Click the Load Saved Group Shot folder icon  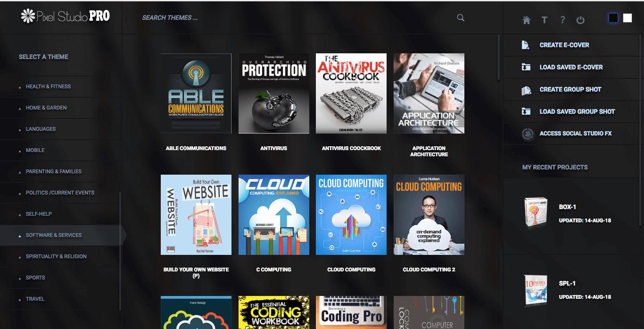coord(526,111)
